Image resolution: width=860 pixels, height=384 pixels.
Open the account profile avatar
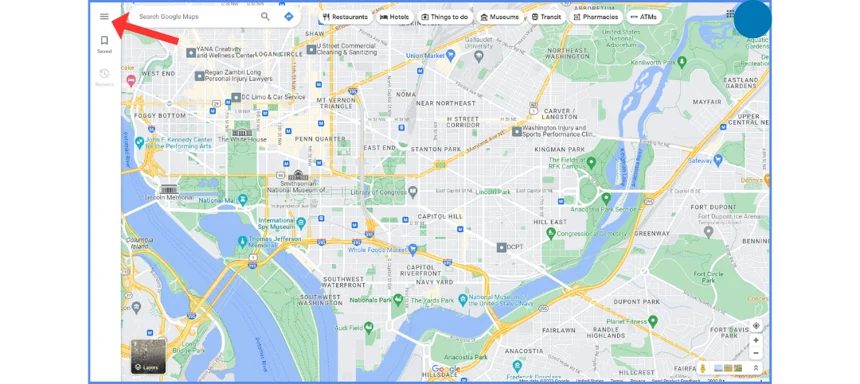(752, 19)
